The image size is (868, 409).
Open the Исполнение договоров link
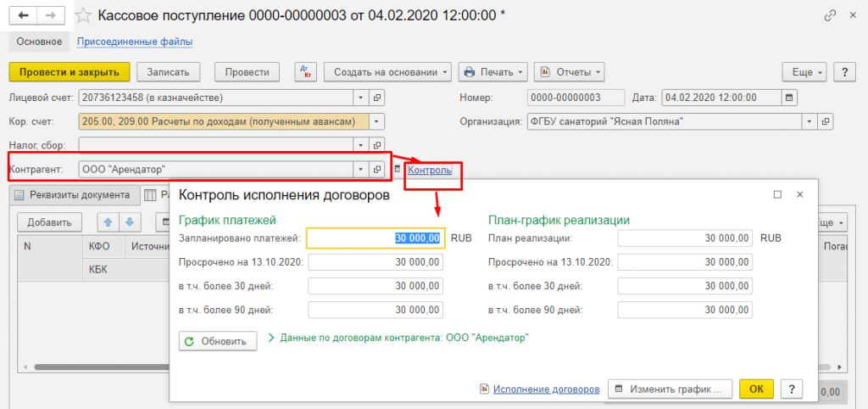(546, 389)
